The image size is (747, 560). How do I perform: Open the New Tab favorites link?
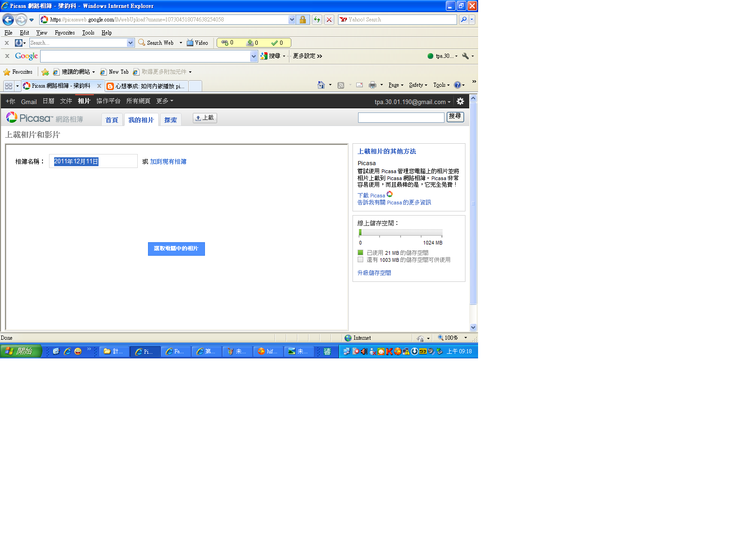tap(114, 72)
